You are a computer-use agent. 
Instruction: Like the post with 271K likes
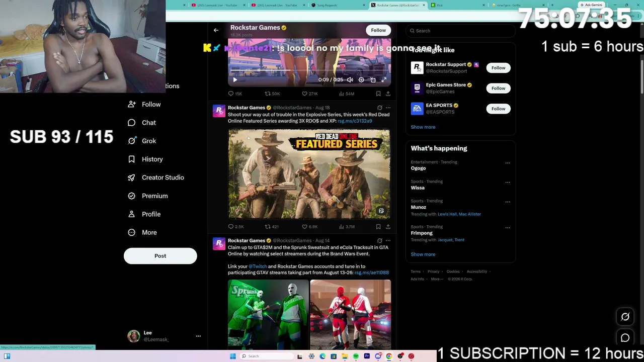pos(309,94)
